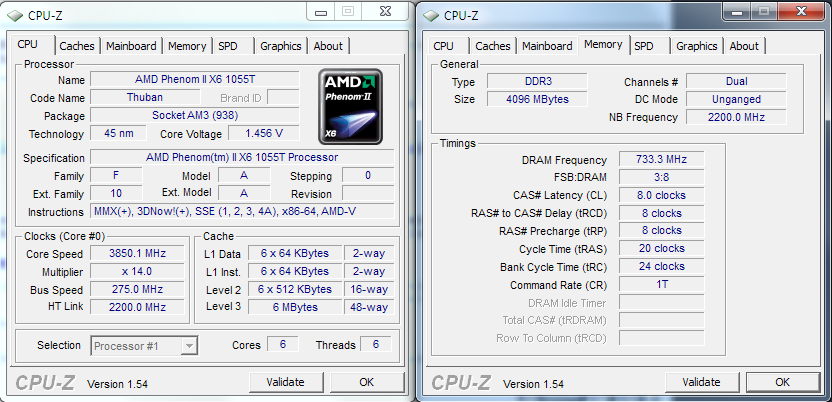Click Level 2 cache value 6 x 512 KBytes
The width and height of the screenshot is (832, 402).
point(294,289)
